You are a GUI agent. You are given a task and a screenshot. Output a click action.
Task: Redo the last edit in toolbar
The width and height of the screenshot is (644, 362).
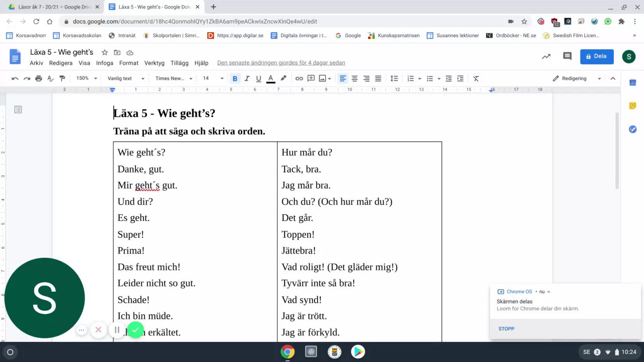(27, 78)
